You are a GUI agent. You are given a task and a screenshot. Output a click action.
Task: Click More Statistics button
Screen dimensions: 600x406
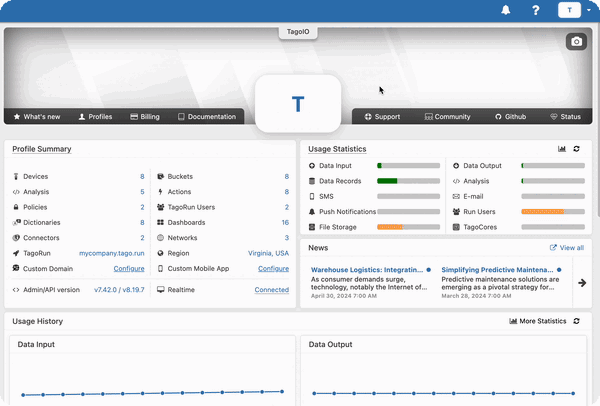pyautogui.click(x=538, y=321)
